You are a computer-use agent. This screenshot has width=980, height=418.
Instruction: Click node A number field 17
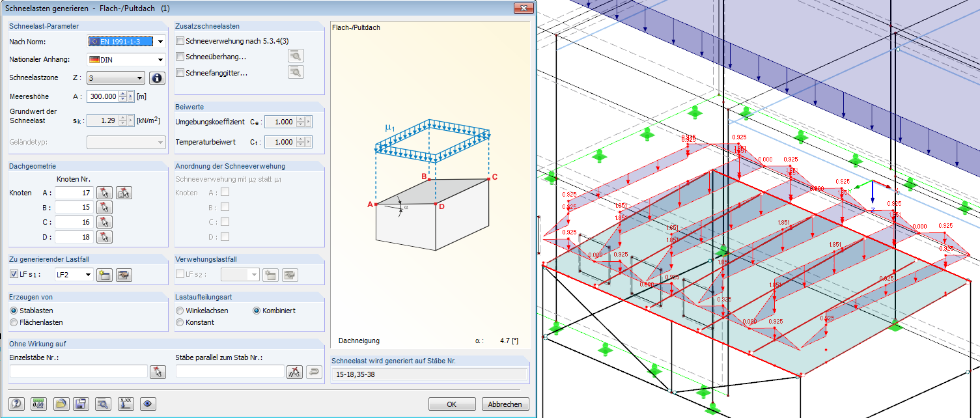point(75,192)
